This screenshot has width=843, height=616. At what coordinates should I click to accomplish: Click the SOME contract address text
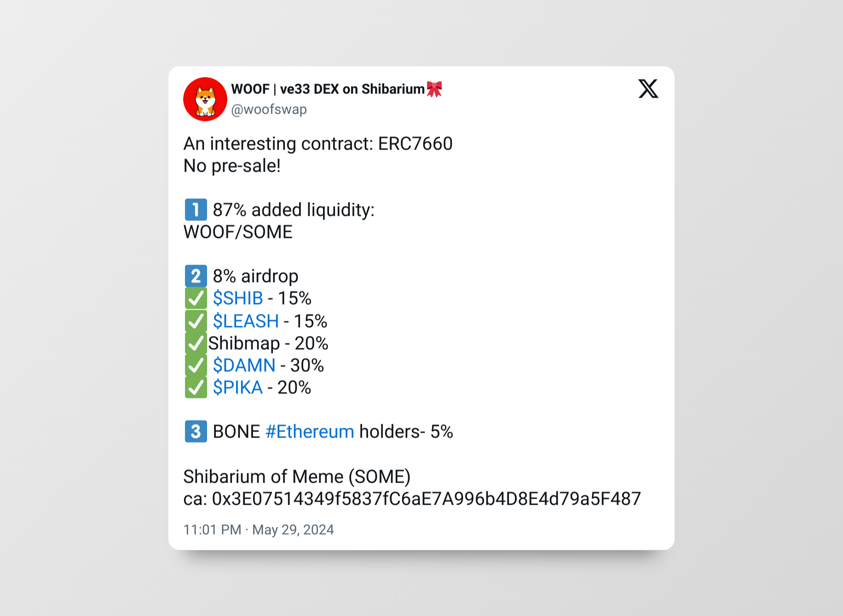pos(426,499)
